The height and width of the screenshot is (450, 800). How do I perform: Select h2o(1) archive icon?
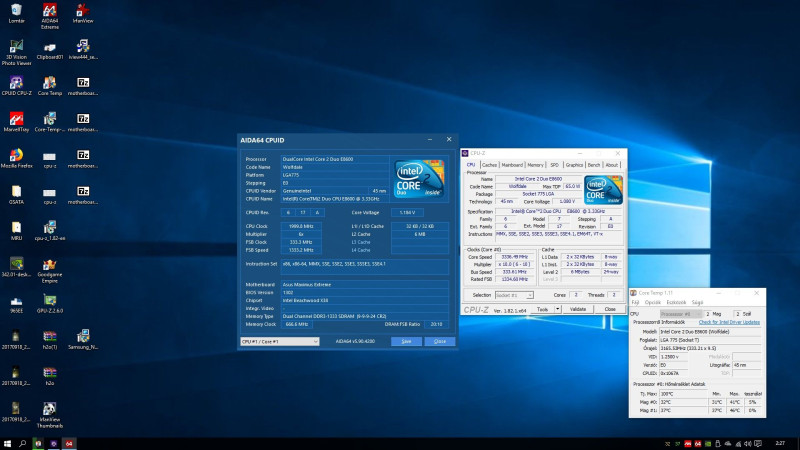pos(49,340)
